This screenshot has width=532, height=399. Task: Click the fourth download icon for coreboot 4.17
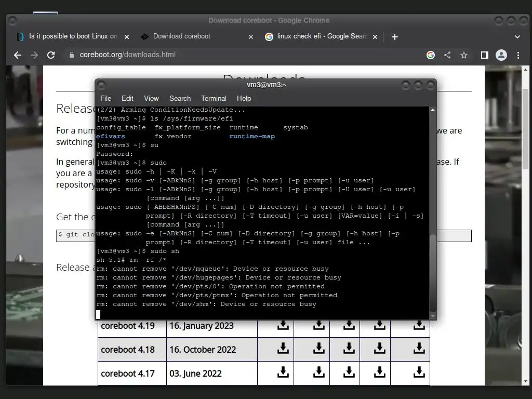click(379, 372)
